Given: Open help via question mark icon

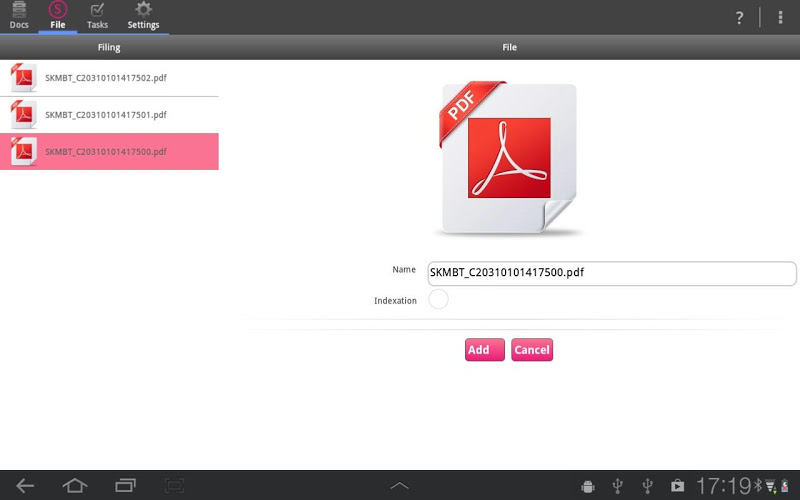Looking at the screenshot, I should pyautogui.click(x=739, y=18).
